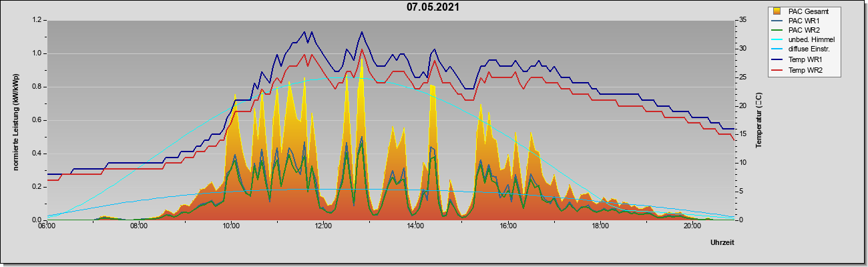Click the PAC Gesamt orange legend swatch
868x267 pixels.
777,11
